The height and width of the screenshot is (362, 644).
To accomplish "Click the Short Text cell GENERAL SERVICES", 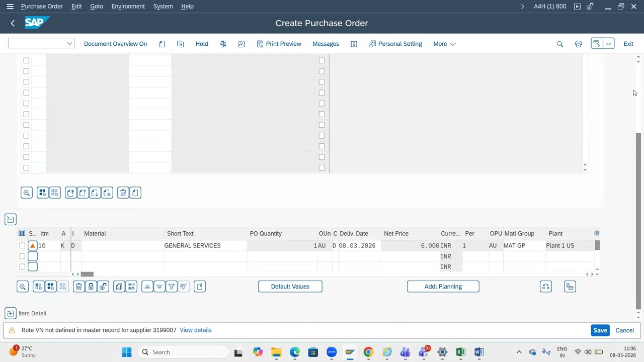I will [205, 245].
